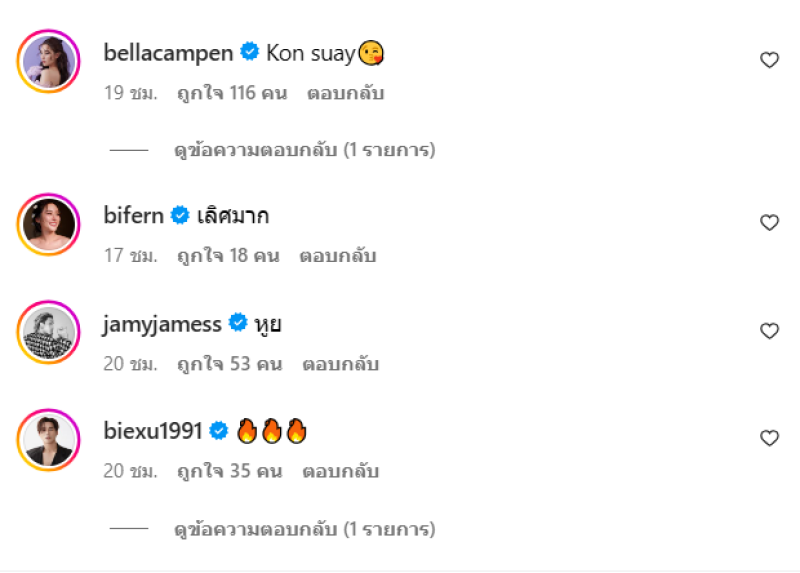
Task: Open bifern's profile avatar
Action: [x=48, y=225]
